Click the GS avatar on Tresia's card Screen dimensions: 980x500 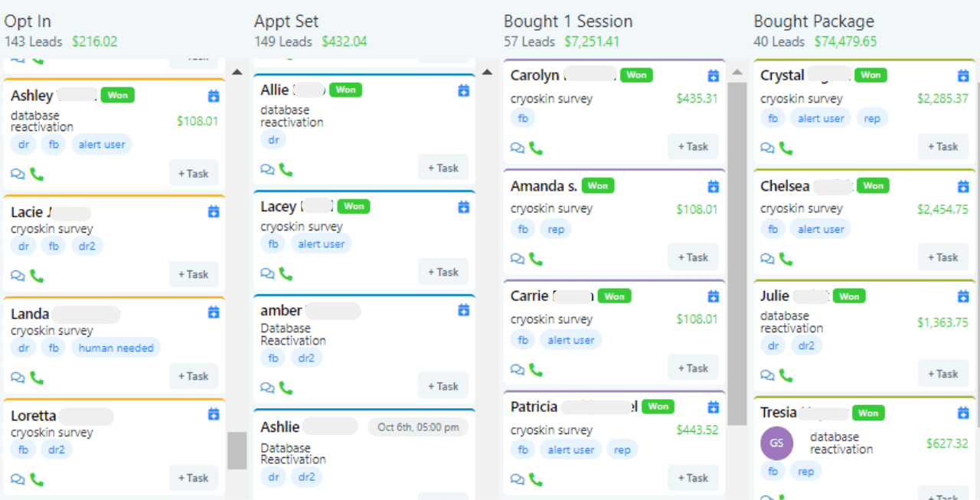tap(776, 443)
